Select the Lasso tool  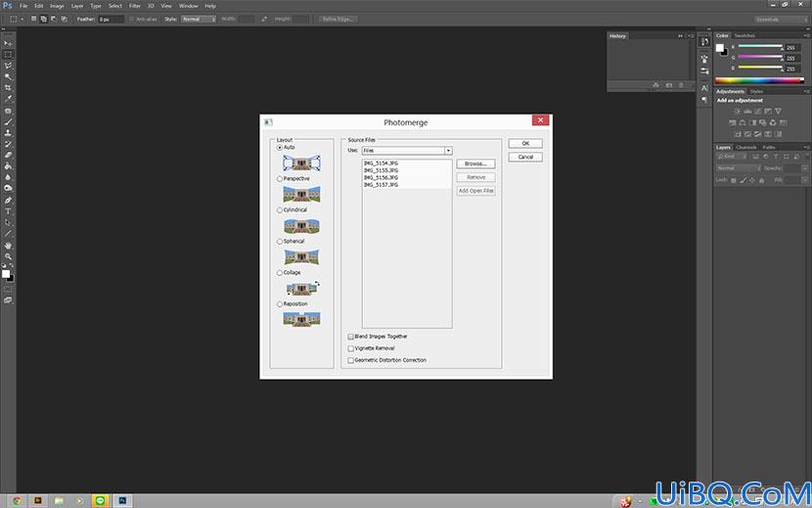[x=8, y=66]
